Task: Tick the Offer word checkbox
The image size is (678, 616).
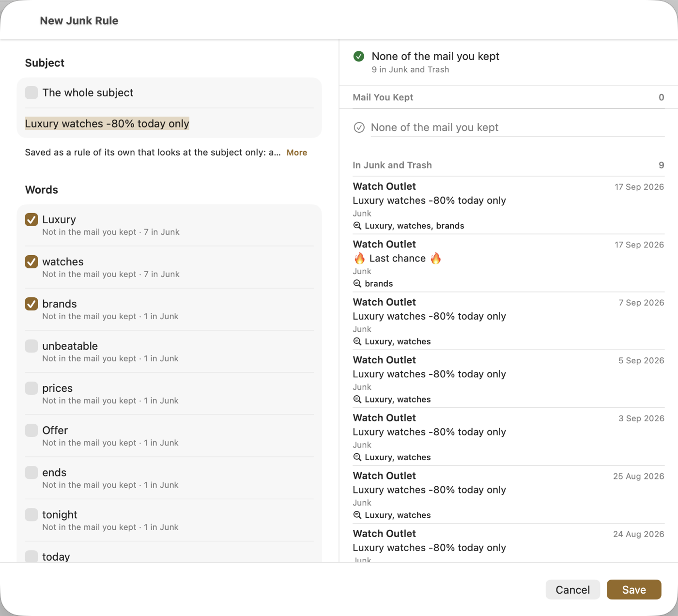Action: 31,430
